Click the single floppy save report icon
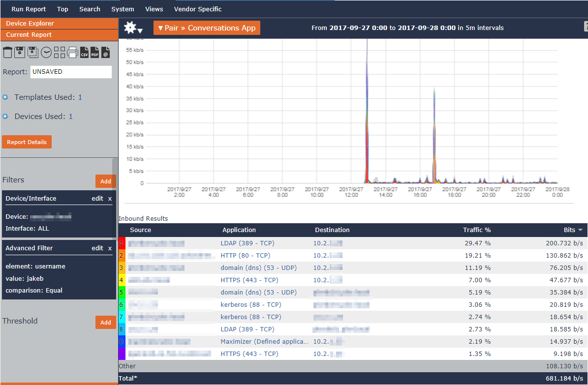Screen dimensions: 588x385 [20, 52]
